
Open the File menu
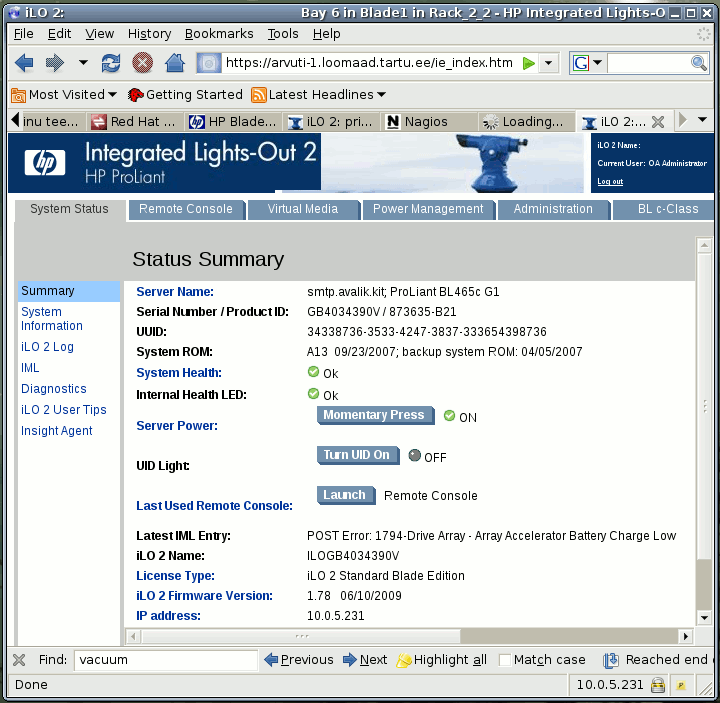23,34
